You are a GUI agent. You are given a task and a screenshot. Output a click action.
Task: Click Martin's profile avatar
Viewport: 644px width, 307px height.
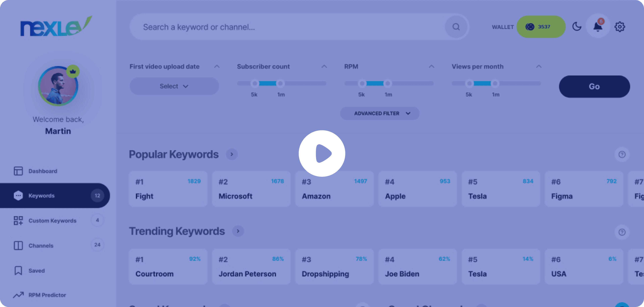click(58, 86)
